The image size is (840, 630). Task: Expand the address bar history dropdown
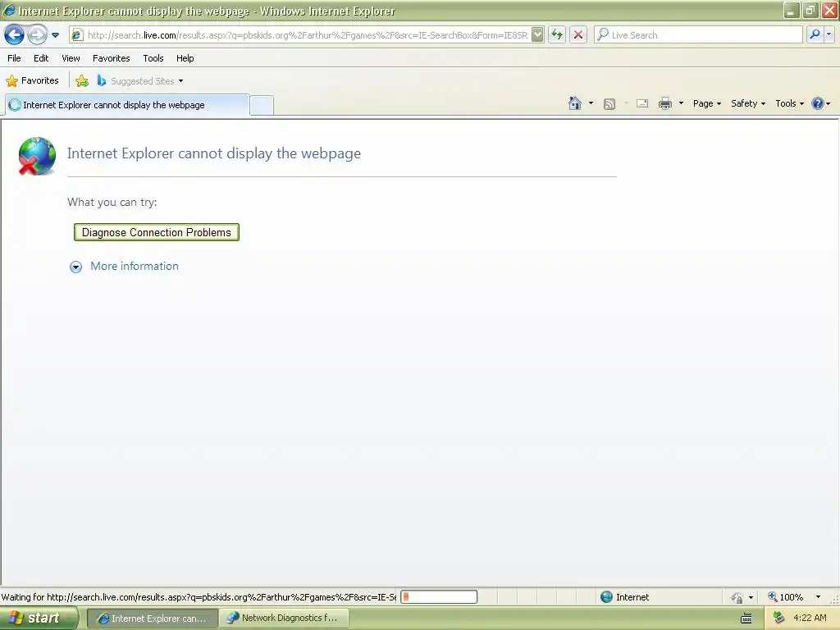[x=537, y=35]
